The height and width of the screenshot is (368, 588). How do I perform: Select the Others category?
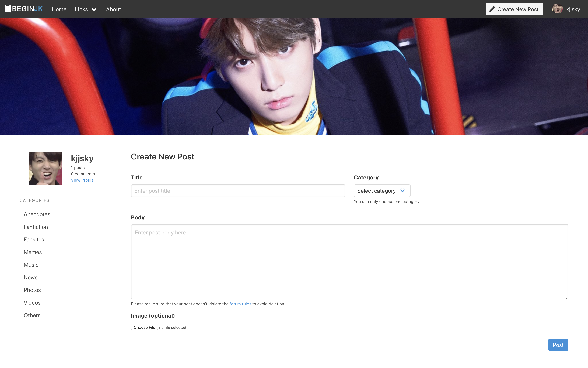(32, 315)
